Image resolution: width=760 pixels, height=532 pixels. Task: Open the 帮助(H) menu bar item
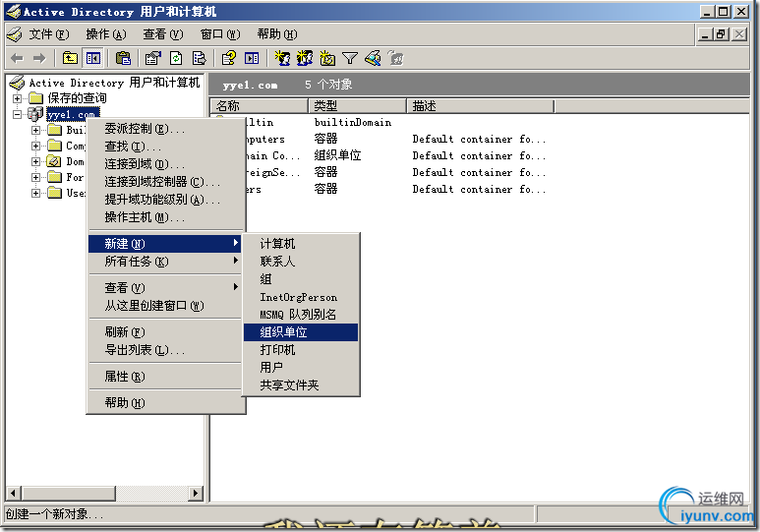coord(277,34)
